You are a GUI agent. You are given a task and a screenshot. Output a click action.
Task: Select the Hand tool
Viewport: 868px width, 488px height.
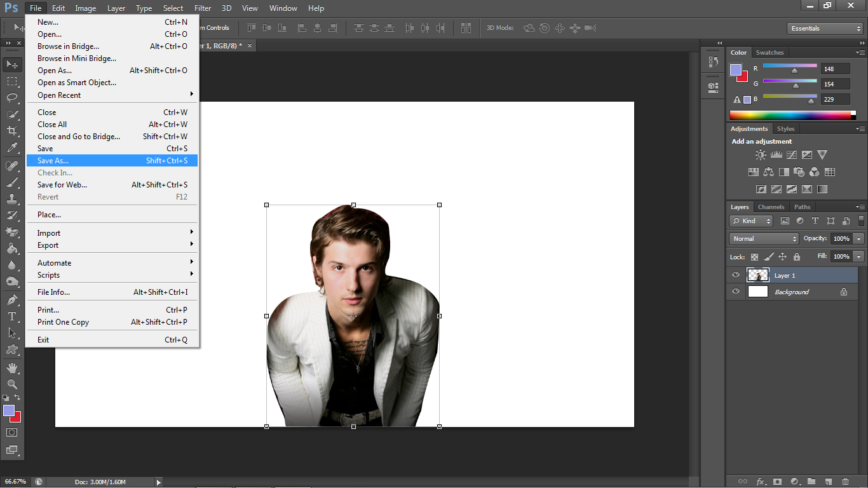[12, 367]
